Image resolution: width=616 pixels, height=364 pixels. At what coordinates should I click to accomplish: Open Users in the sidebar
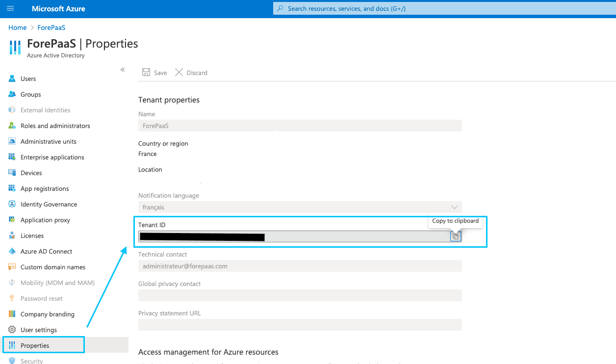[x=28, y=78]
